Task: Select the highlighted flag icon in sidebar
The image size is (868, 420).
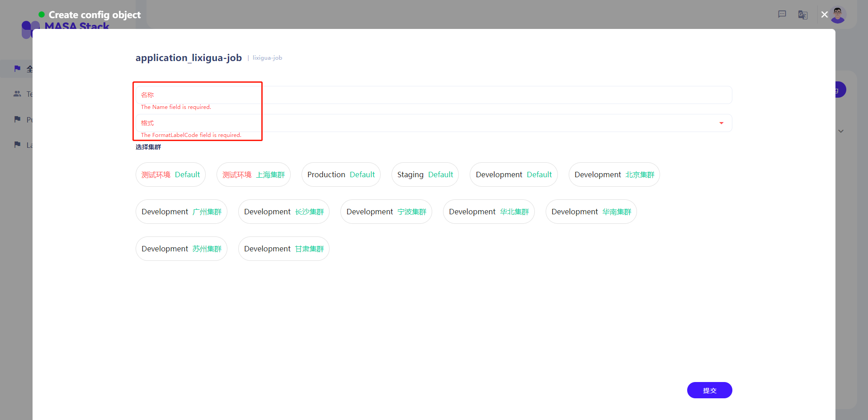Action: [17, 68]
